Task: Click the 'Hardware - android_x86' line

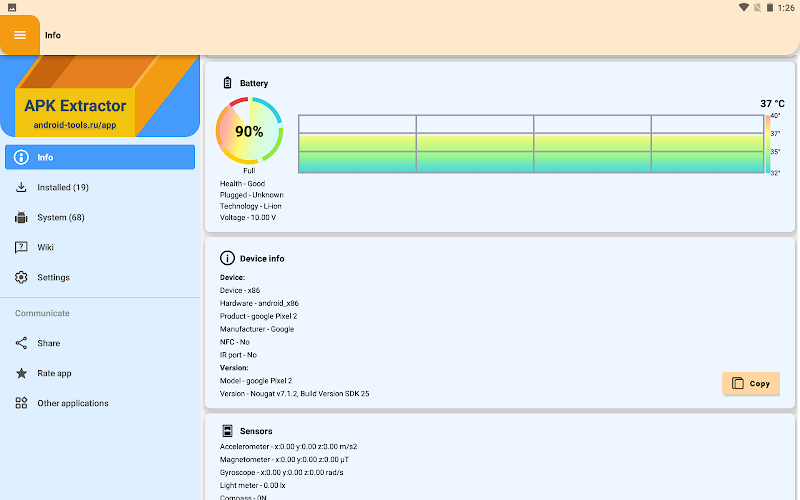Action: 259,303
